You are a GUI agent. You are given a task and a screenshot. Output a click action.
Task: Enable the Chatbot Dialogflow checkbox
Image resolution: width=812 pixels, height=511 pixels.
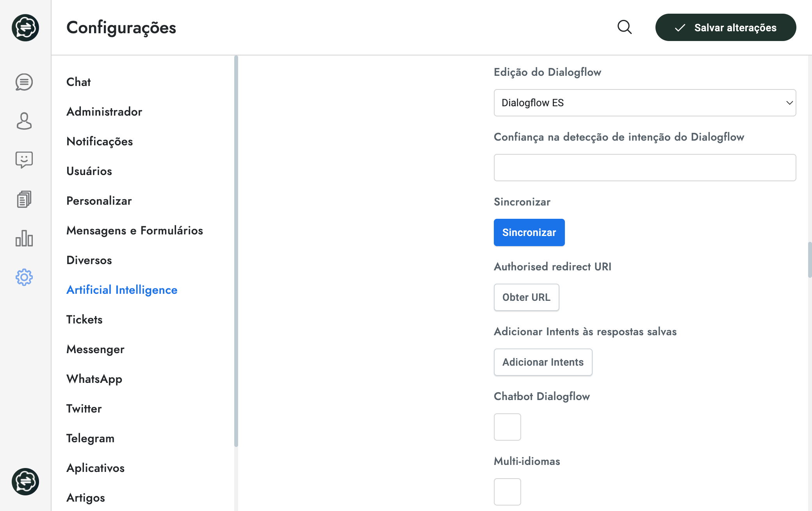(x=507, y=427)
